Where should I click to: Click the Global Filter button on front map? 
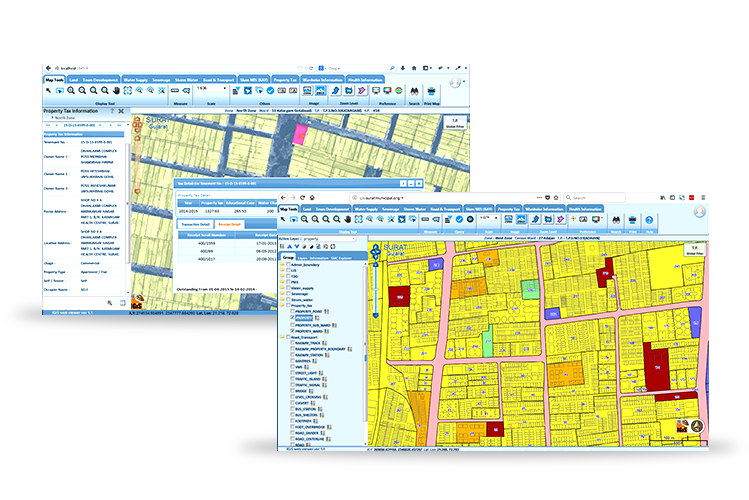[694, 250]
